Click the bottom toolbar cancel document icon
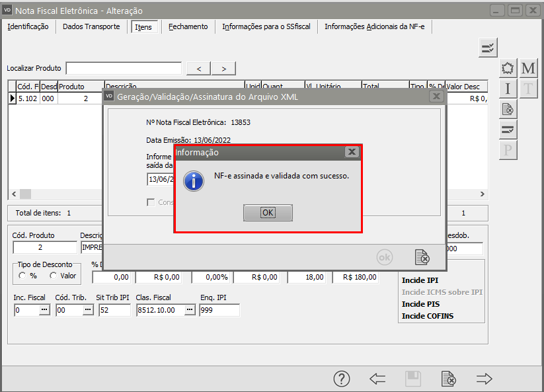Screen dimensions: 544x392 449,379
